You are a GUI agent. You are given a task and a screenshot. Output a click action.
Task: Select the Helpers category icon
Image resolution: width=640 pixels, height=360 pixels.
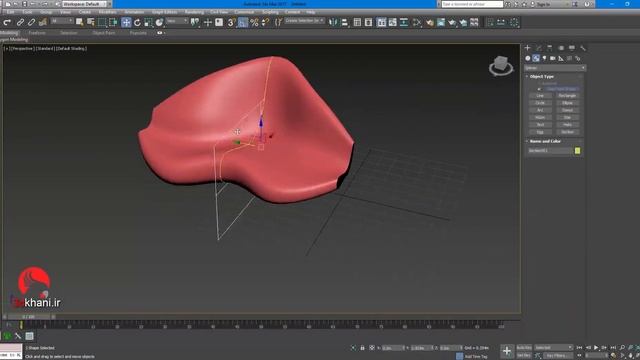pos(561,58)
